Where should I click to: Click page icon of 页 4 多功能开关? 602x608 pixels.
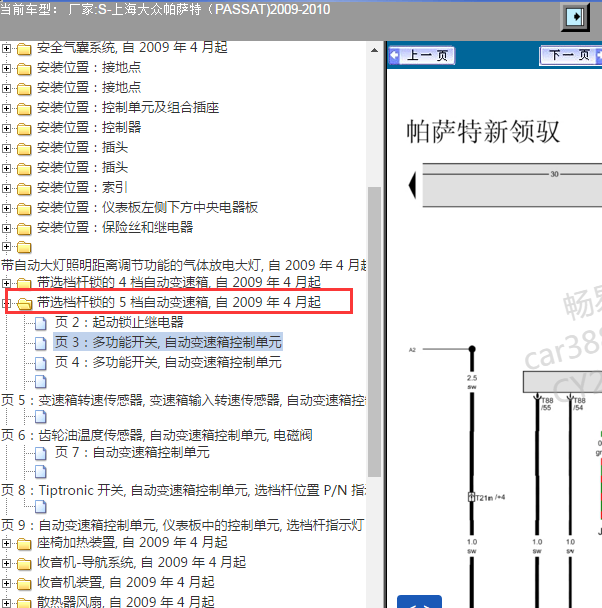coord(41,363)
